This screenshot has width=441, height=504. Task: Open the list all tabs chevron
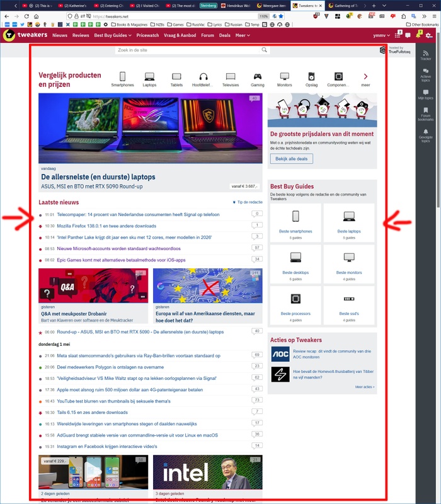tap(384, 6)
